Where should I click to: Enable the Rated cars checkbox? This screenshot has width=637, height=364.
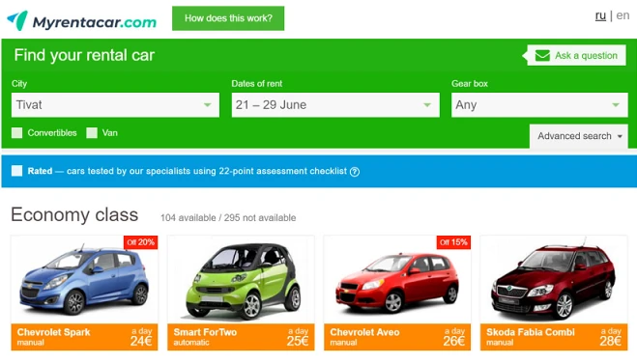pyautogui.click(x=17, y=171)
